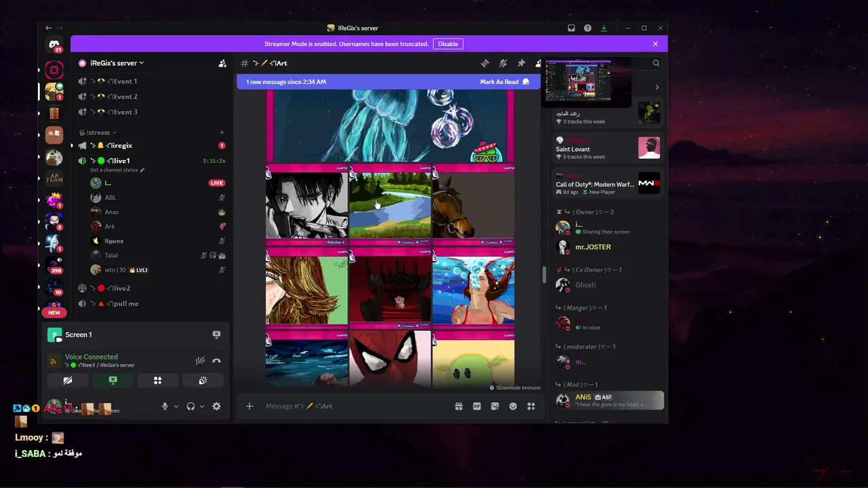The height and width of the screenshot is (488, 868).
Task: Click the chat area scrollbar thumb
Action: click(543, 274)
